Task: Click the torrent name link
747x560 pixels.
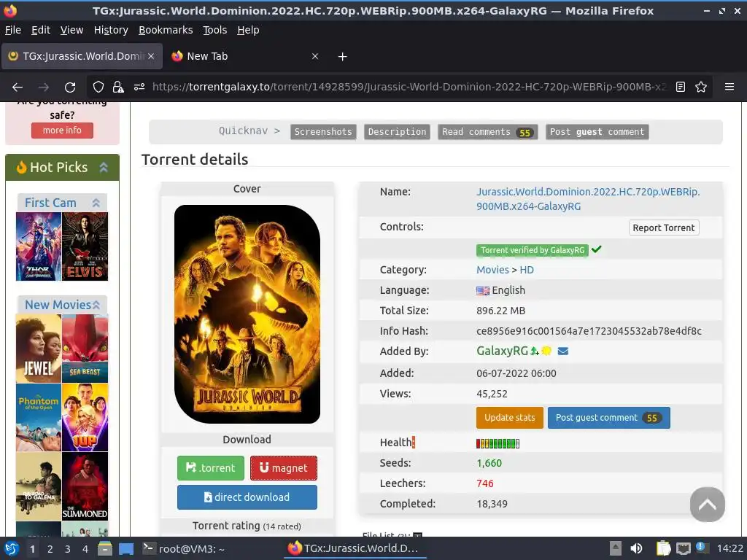Action: 588,199
